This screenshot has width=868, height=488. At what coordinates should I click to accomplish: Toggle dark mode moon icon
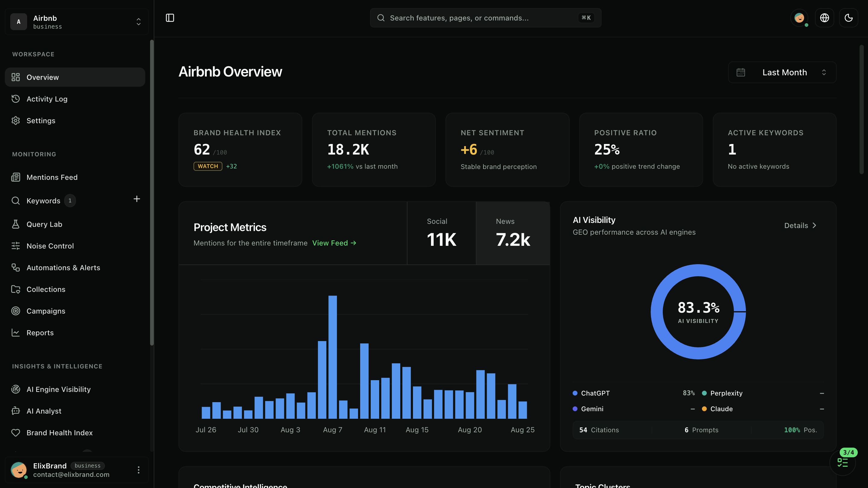[x=848, y=18]
